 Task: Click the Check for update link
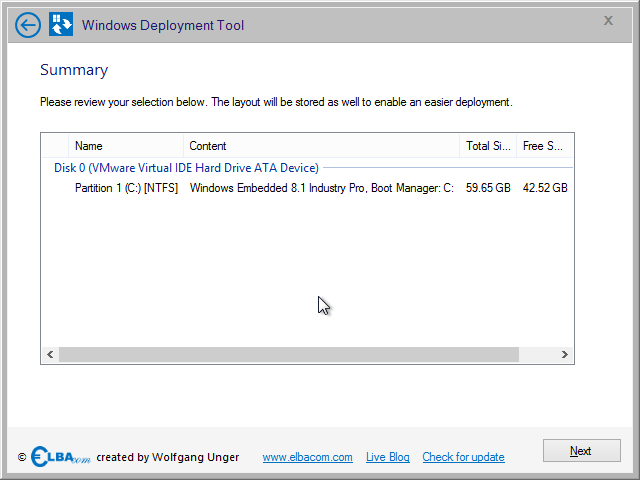(463, 457)
